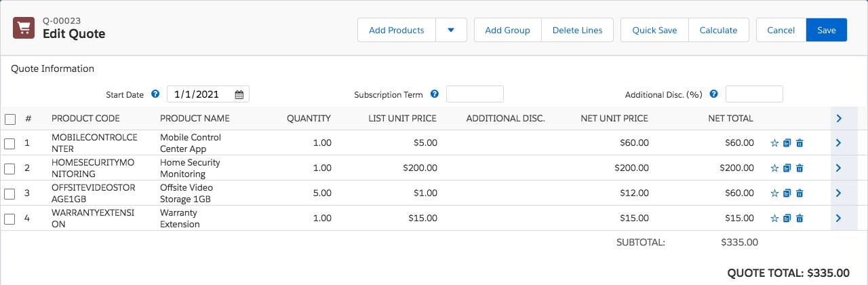This screenshot has height=285, width=868.
Task: Delete the Offsite Video Storage 1GB line
Action: pyautogui.click(x=800, y=193)
